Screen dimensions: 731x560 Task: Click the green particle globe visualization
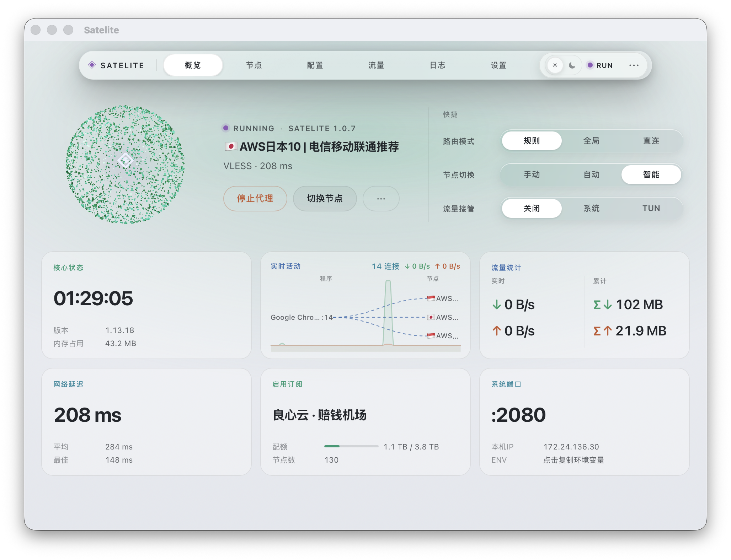[125, 165]
